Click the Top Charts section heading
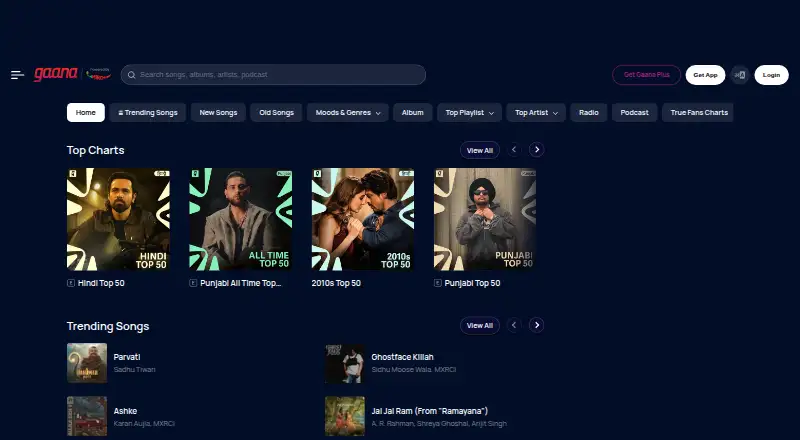This screenshot has width=800, height=440. click(95, 150)
